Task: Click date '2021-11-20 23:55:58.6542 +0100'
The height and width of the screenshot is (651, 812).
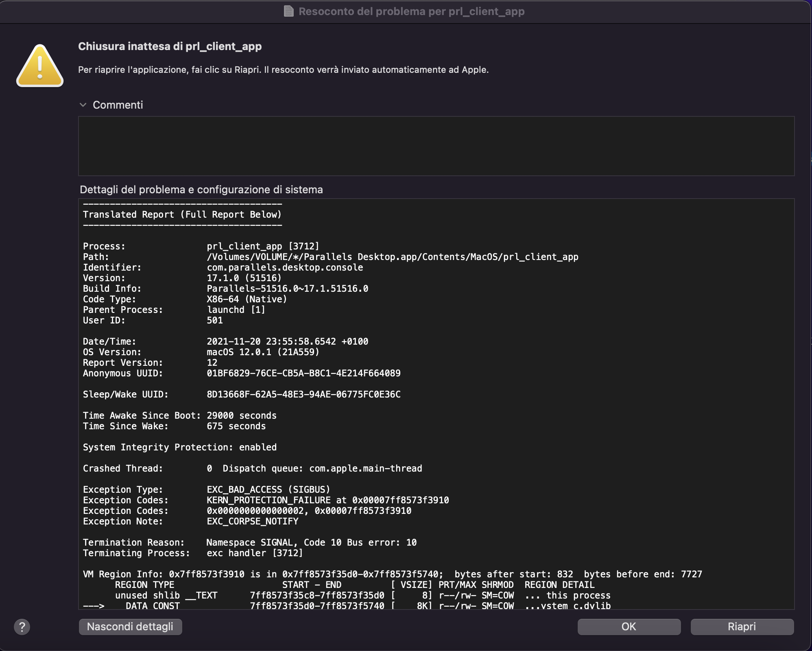Action: 288,341
